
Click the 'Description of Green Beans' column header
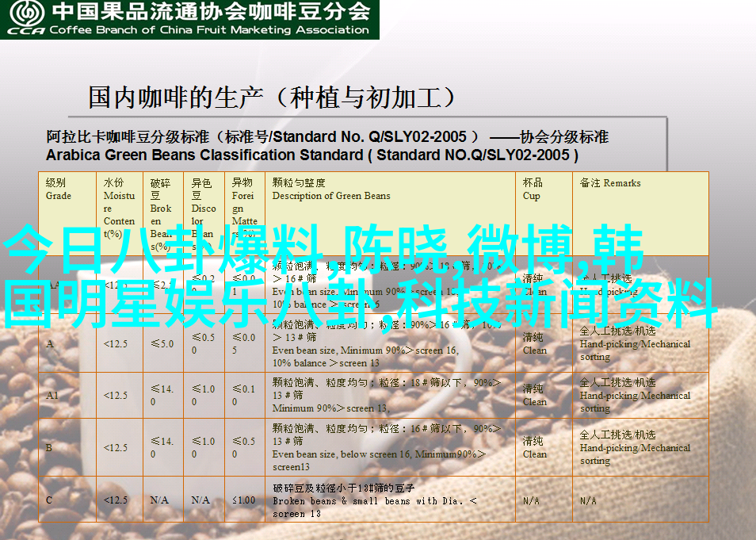click(x=331, y=189)
